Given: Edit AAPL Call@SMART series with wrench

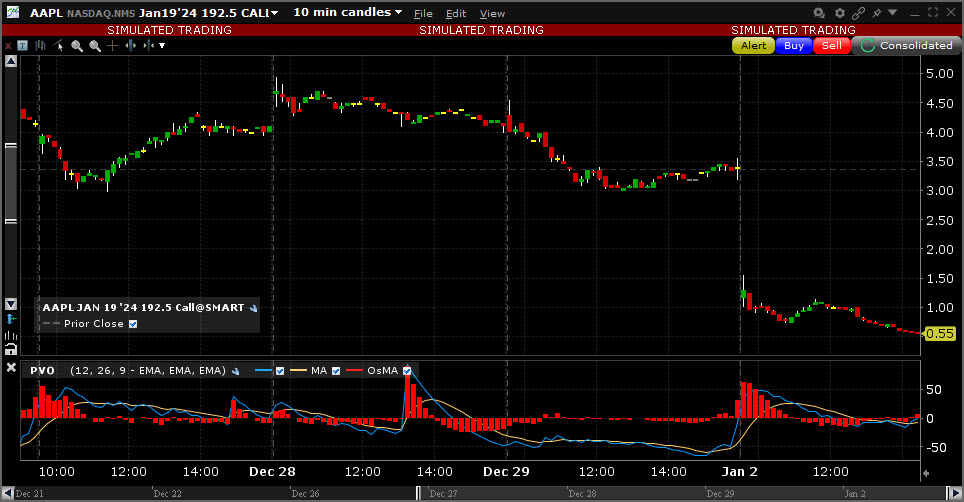Looking at the screenshot, I should click(x=253, y=308).
